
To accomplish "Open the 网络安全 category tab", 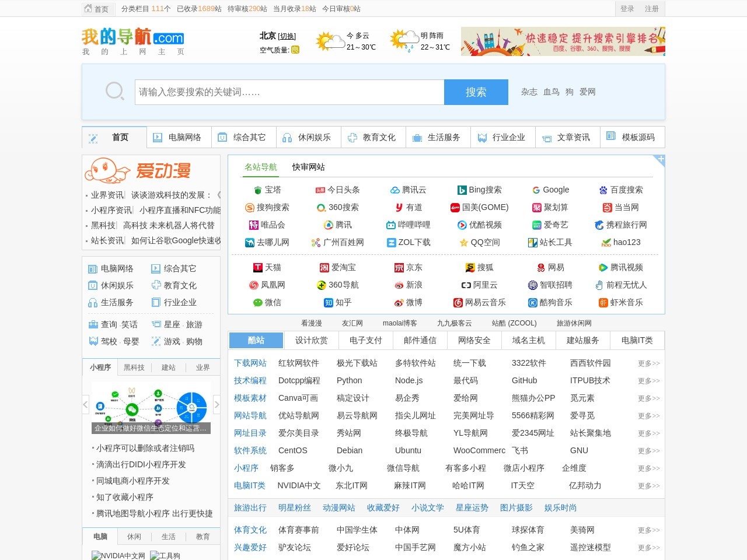I will pyautogui.click(x=474, y=341).
